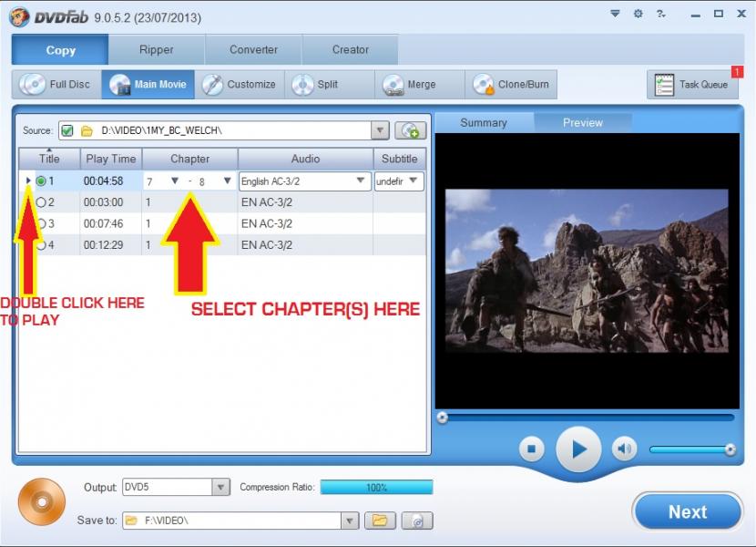Viewport: 756px width, 547px height.
Task: Open the Source path dropdown
Action: [x=380, y=130]
